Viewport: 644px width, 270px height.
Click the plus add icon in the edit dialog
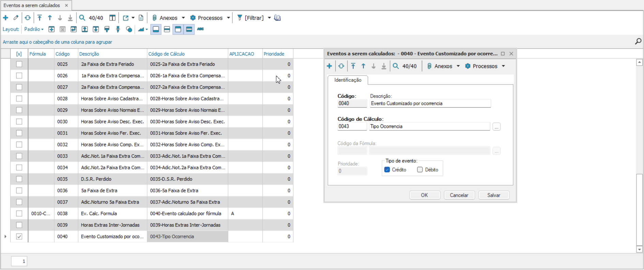coord(329,66)
